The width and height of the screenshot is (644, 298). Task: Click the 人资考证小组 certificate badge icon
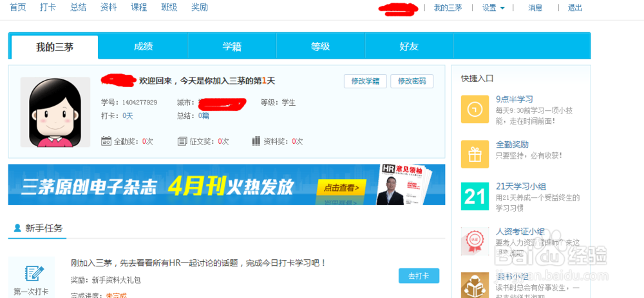475,241
